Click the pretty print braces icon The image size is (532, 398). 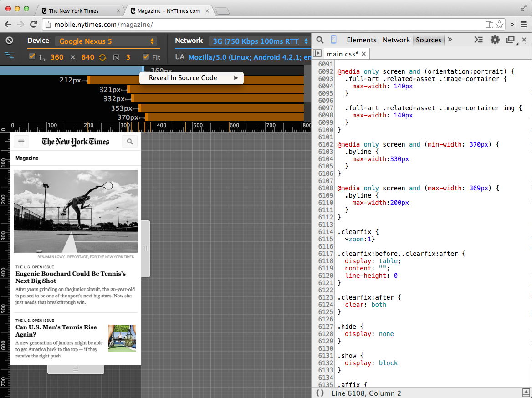(320, 393)
